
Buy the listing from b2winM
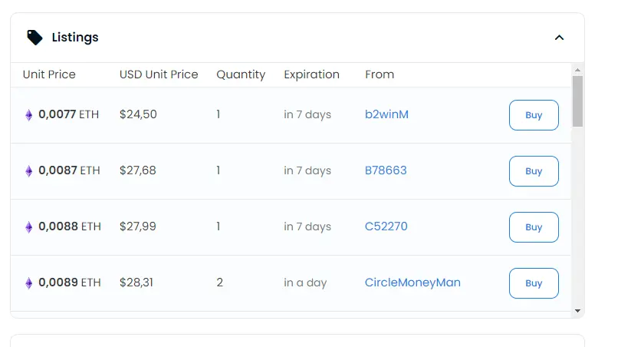534,115
